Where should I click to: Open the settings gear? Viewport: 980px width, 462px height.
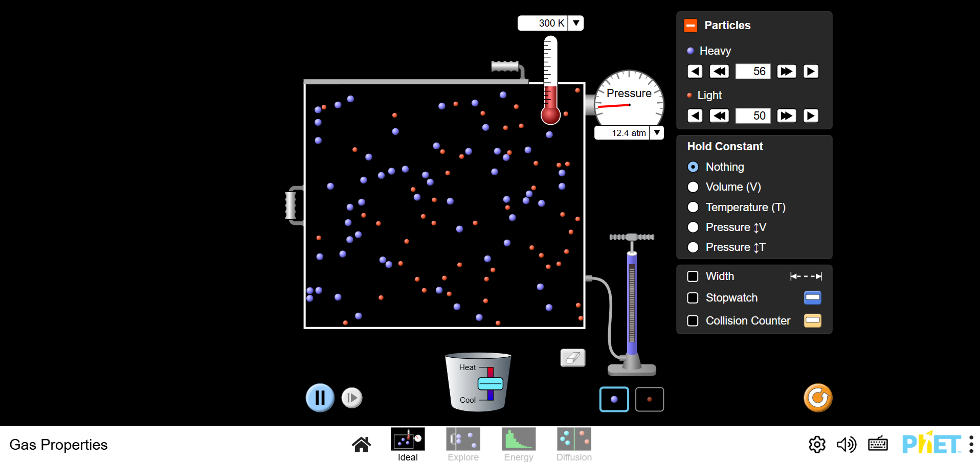point(817,444)
